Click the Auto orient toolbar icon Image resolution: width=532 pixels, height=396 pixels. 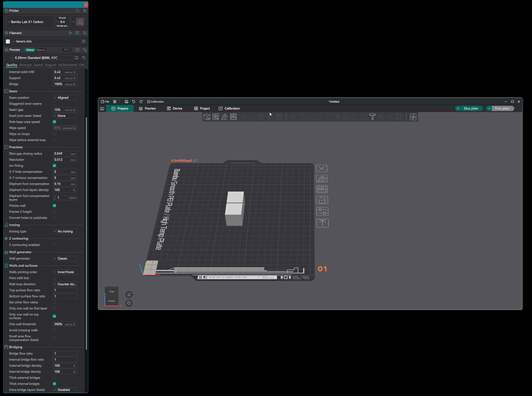coord(225,116)
